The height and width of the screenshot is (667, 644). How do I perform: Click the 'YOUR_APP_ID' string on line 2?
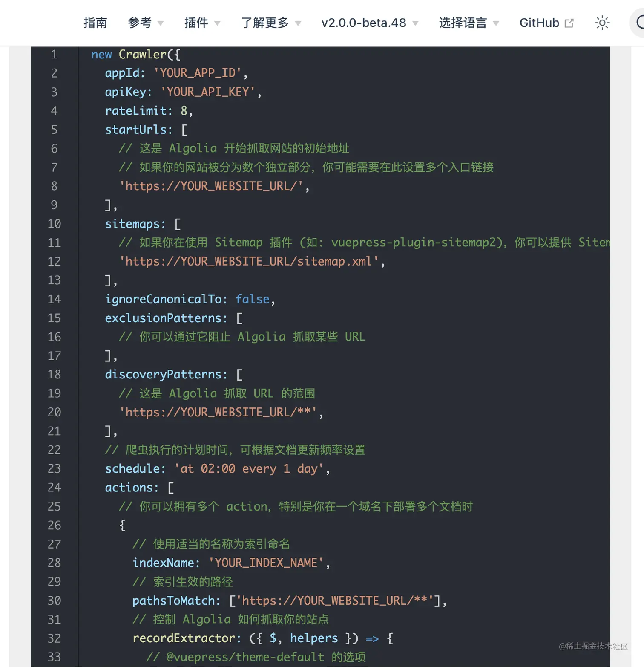(x=198, y=73)
